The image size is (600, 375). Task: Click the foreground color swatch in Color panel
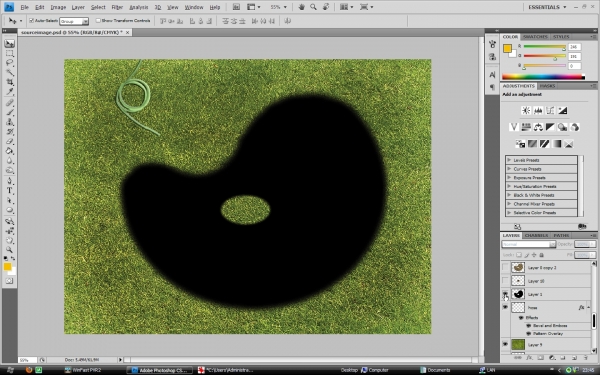click(507, 49)
